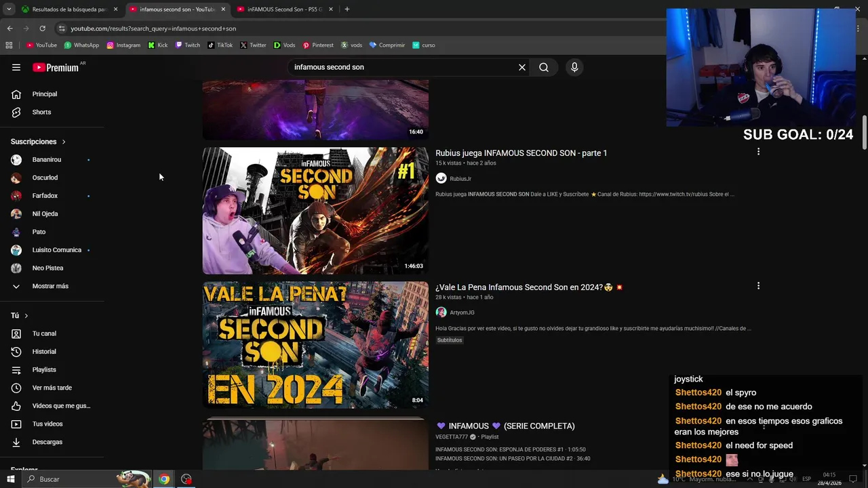
Task: Open the Pinterest bookmark
Action: pos(318,45)
